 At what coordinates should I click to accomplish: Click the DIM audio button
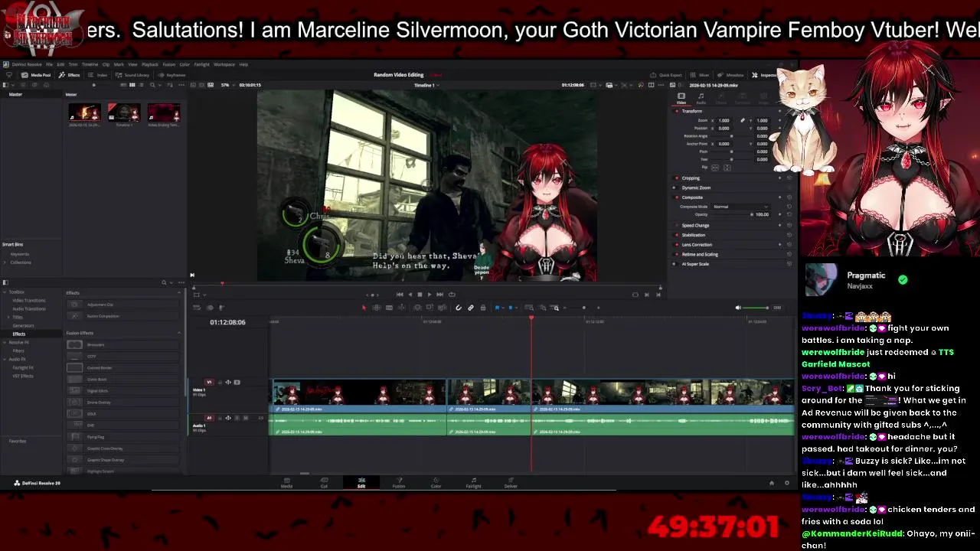click(x=777, y=308)
